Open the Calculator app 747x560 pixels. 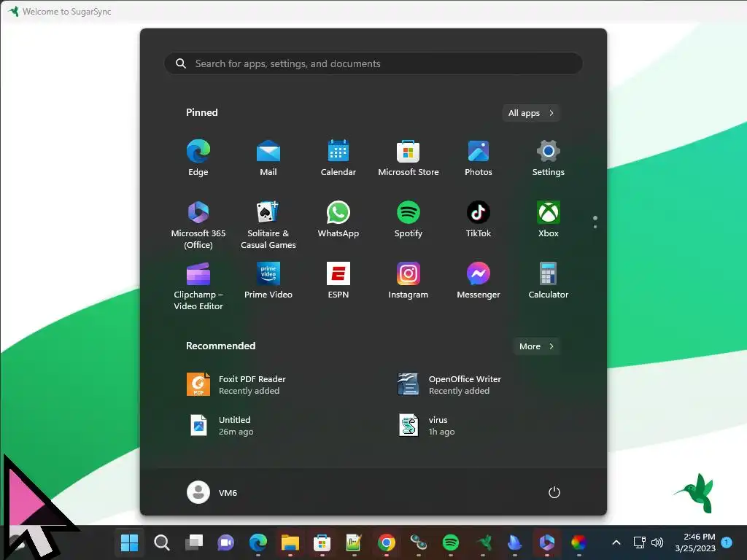[x=549, y=280]
